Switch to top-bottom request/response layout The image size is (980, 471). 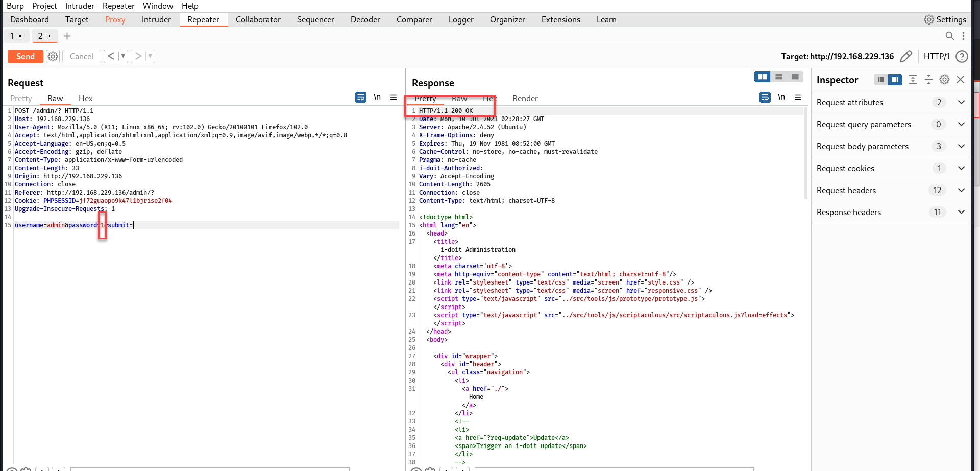coord(779,77)
